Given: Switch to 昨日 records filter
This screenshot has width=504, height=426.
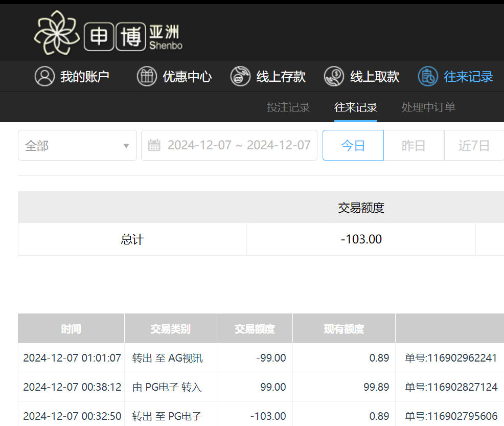Looking at the screenshot, I should pyautogui.click(x=414, y=145).
